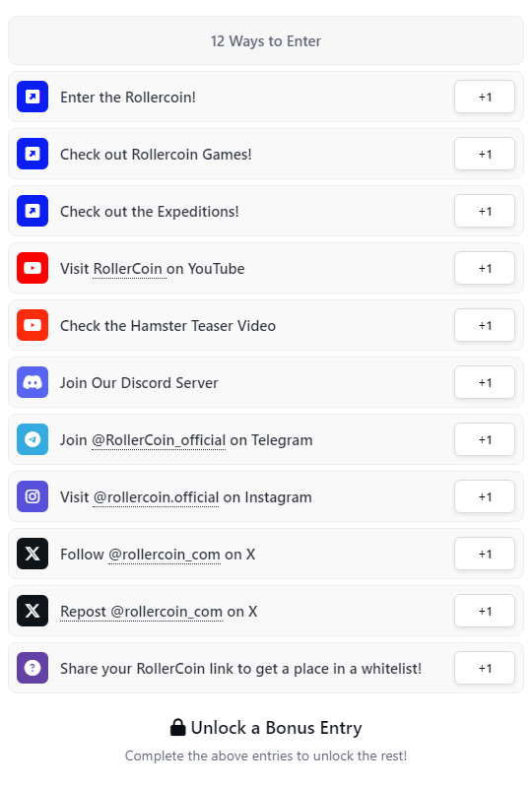
Task: Click the 12 Ways to Enter header
Action: click(266, 40)
